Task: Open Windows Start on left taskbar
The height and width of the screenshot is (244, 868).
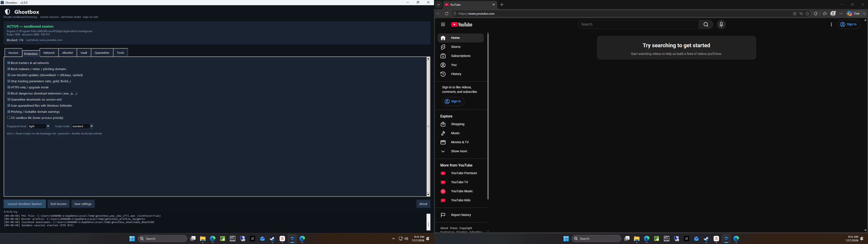Action: coord(132,239)
